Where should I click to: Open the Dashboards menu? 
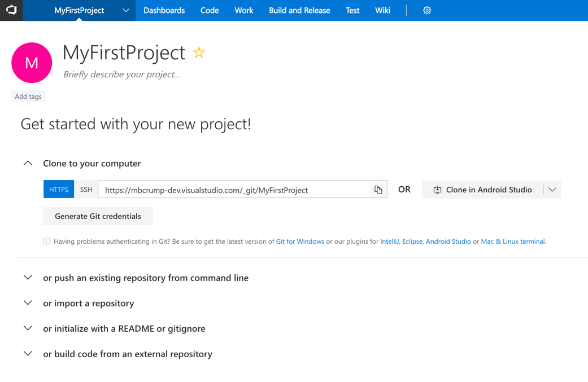[x=164, y=10]
